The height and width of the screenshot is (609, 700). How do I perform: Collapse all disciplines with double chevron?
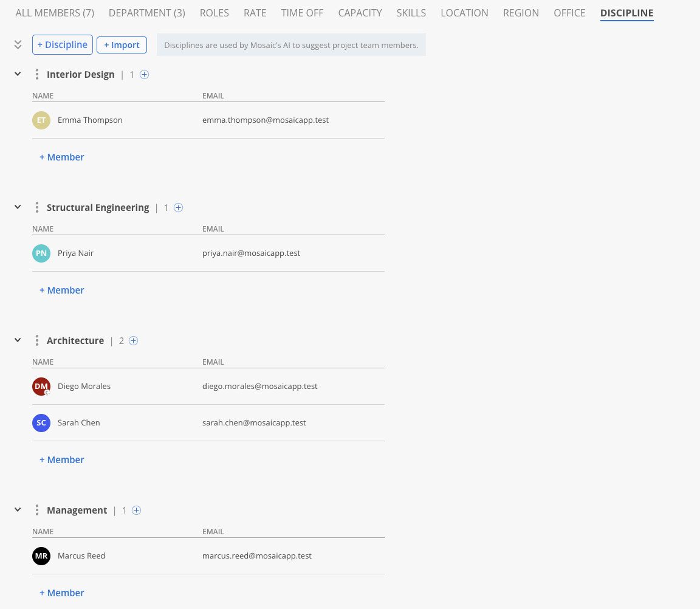[18, 44]
